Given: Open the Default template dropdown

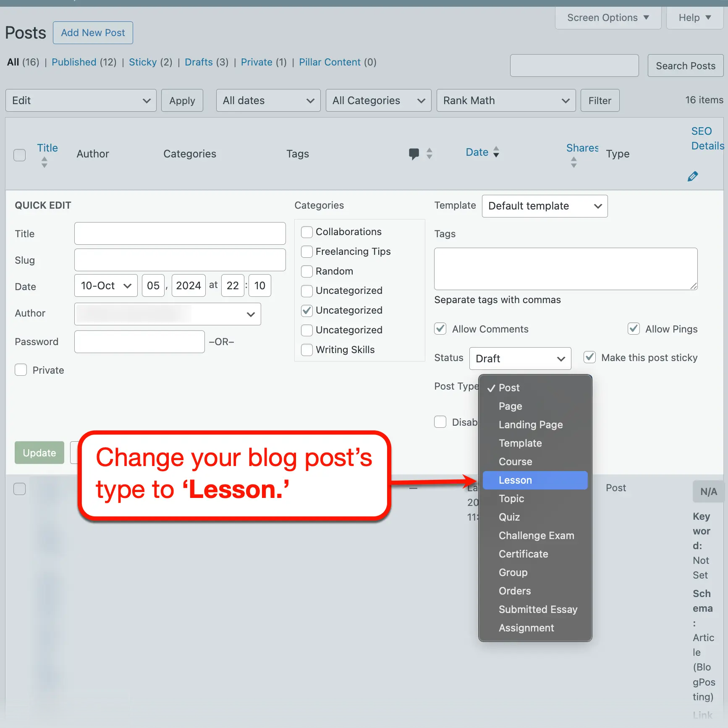Looking at the screenshot, I should pos(544,206).
